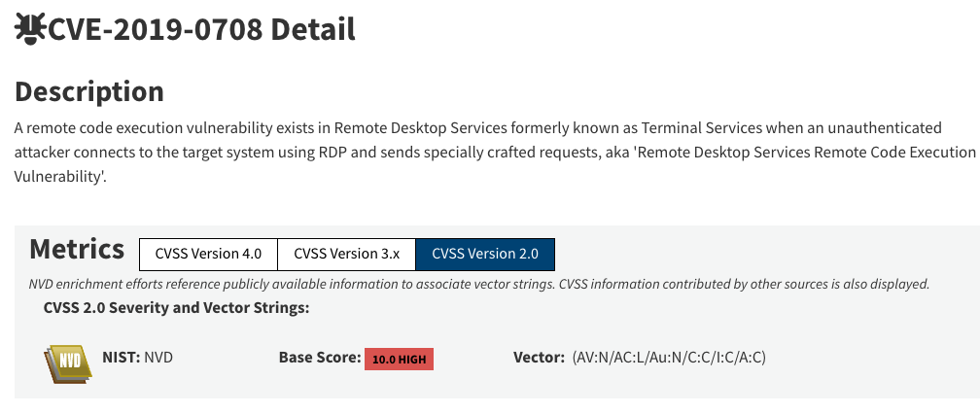The height and width of the screenshot is (414, 980).
Task: Click the Description heading
Action: (x=88, y=92)
